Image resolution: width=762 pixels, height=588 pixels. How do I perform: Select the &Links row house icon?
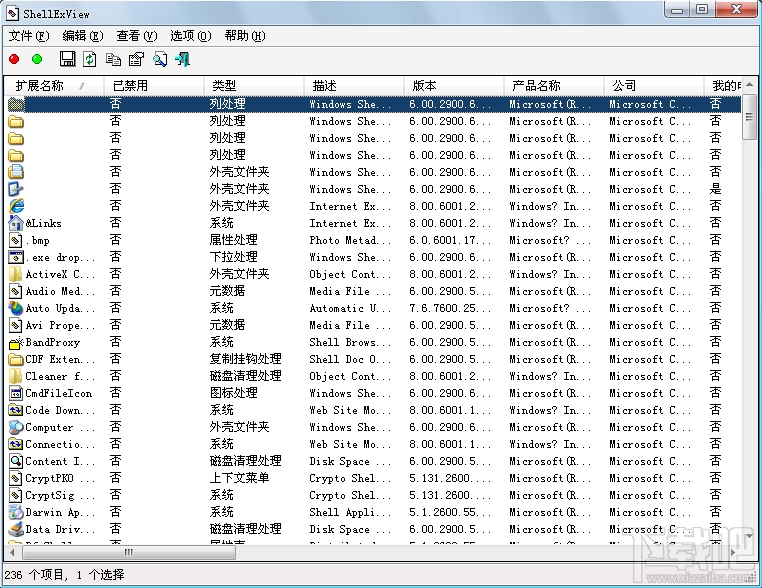[x=16, y=223]
